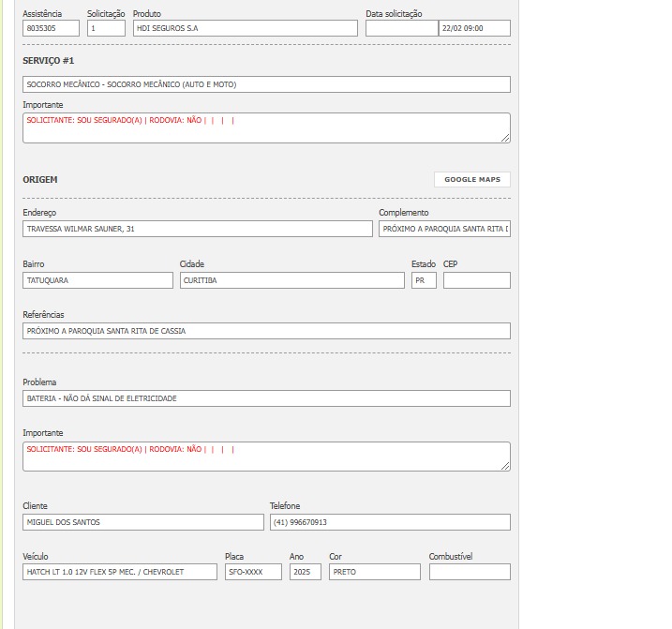Click the empty Combustível field
Viewport: 672px width, 629px height.
click(470, 572)
